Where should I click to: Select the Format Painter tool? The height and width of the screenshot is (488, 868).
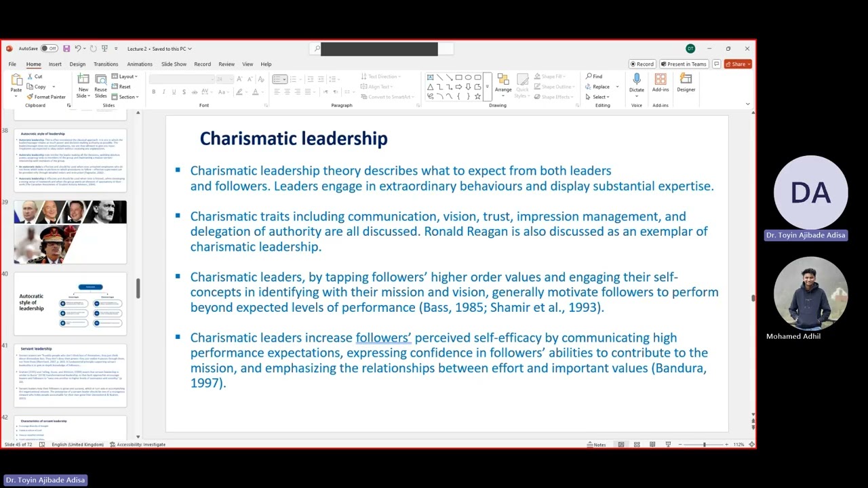(46, 97)
